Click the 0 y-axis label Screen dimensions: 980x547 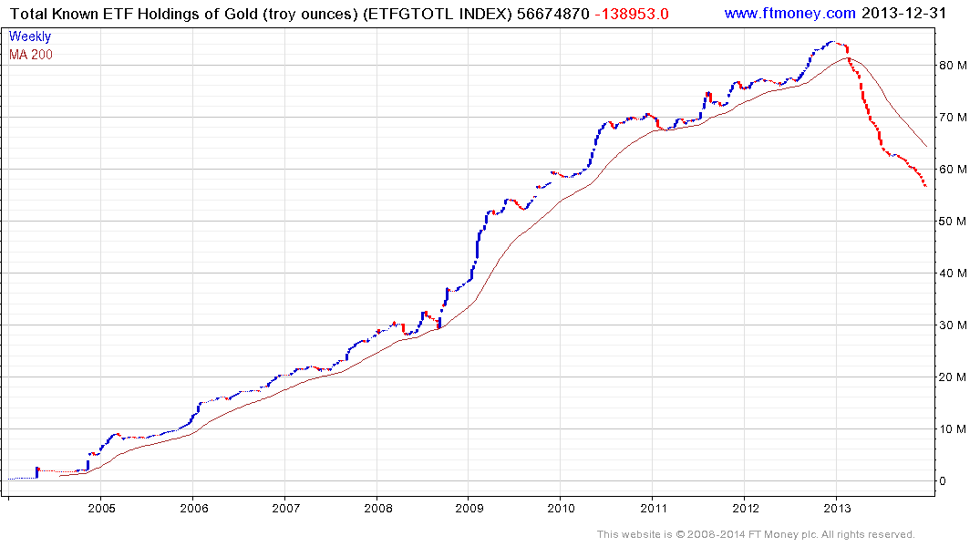point(942,480)
